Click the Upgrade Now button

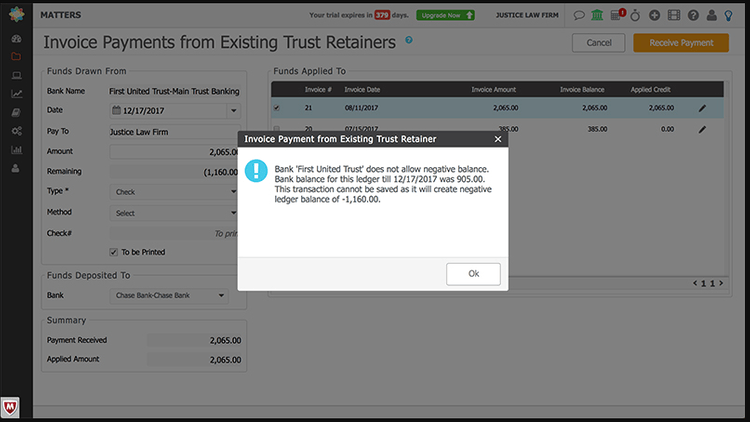point(445,15)
